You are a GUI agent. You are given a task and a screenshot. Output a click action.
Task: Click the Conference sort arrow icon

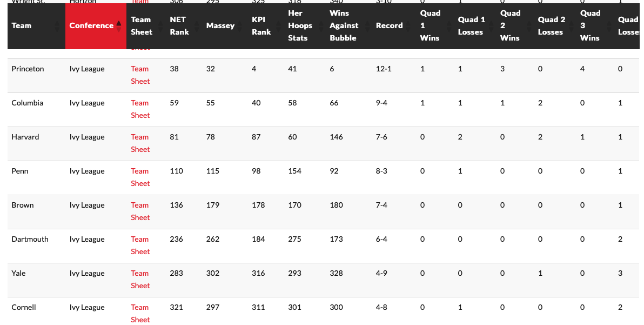click(119, 26)
